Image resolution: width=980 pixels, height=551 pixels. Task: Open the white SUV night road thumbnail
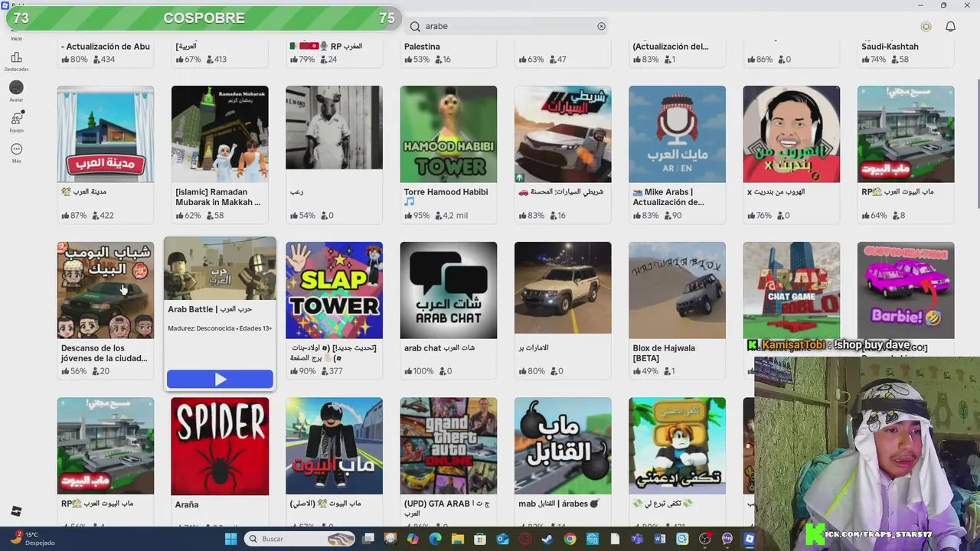point(563,288)
